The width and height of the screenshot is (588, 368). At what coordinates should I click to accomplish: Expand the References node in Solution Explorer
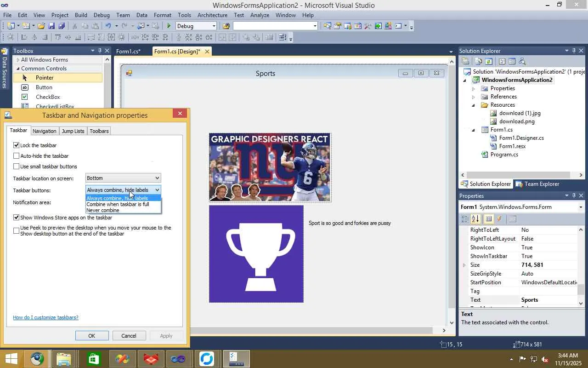[473, 97]
